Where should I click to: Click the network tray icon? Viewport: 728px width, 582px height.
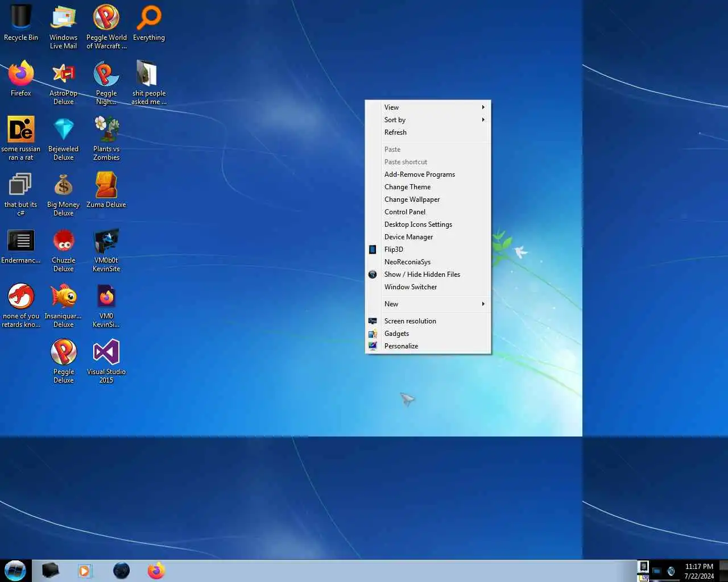tap(657, 571)
